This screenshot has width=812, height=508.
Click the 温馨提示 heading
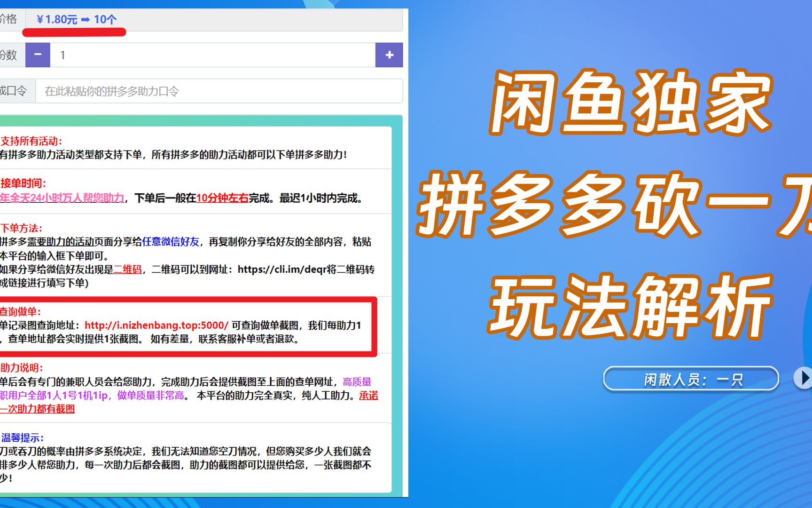tap(23, 438)
